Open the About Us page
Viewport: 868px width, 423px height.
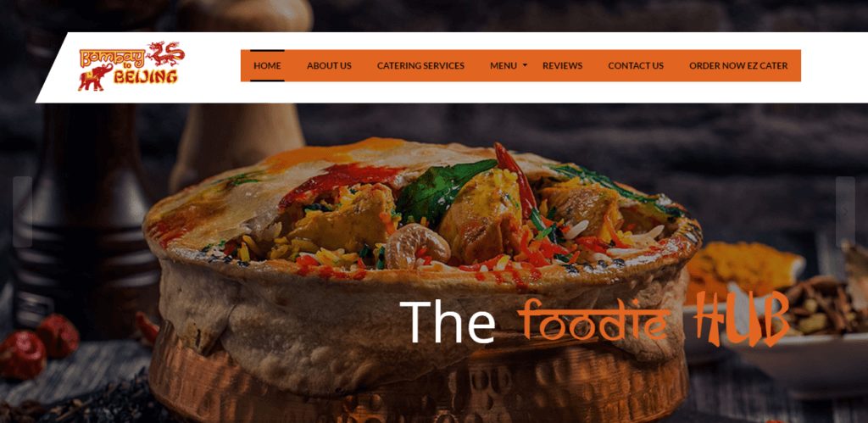click(329, 65)
